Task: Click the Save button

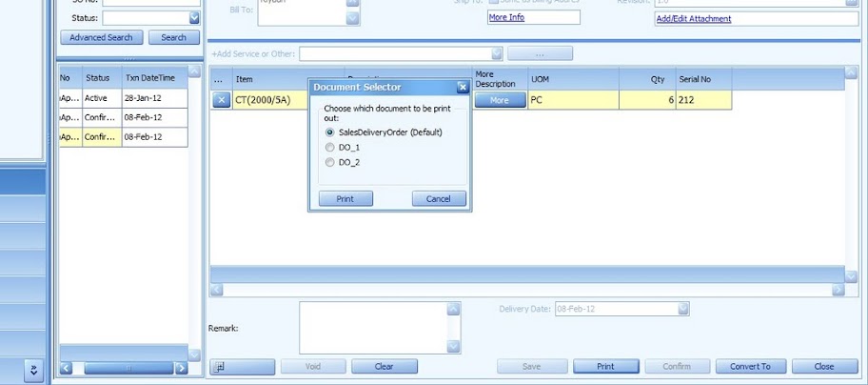Action: point(532,366)
